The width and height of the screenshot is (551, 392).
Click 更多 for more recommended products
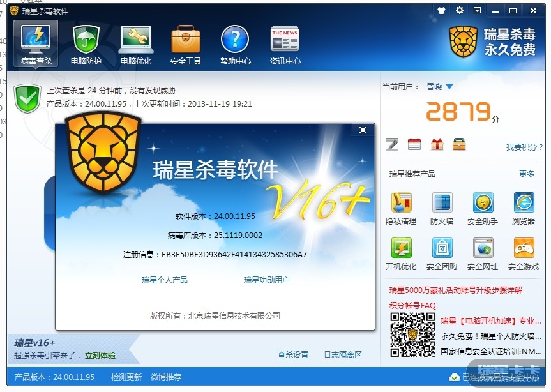(527, 174)
